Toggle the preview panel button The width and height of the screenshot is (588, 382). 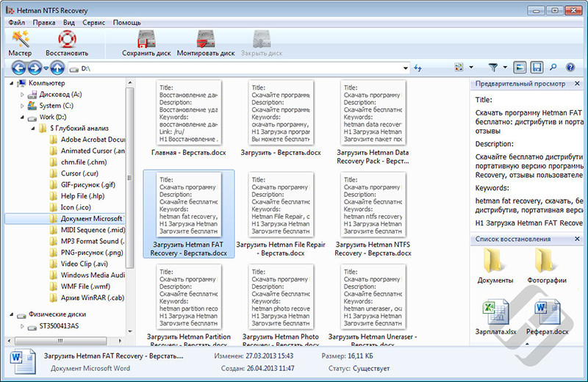520,68
